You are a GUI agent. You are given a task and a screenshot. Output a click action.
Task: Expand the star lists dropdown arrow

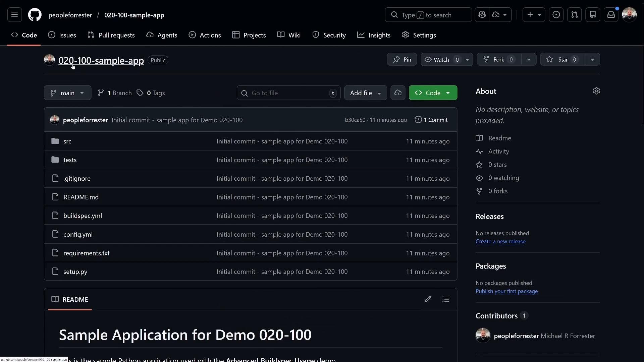pyautogui.click(x=592, y=59)
